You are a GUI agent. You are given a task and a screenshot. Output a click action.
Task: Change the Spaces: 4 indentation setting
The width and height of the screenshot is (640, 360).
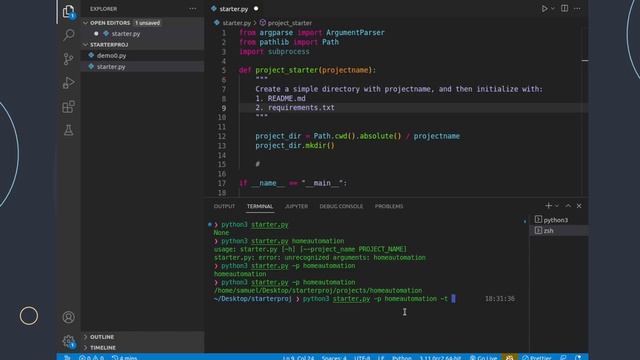(x=334, y=357)
